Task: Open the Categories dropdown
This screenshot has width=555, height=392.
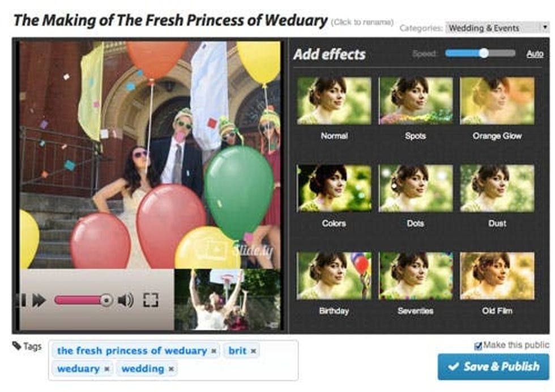Action: pyautogui.click(x=497, y=28)
